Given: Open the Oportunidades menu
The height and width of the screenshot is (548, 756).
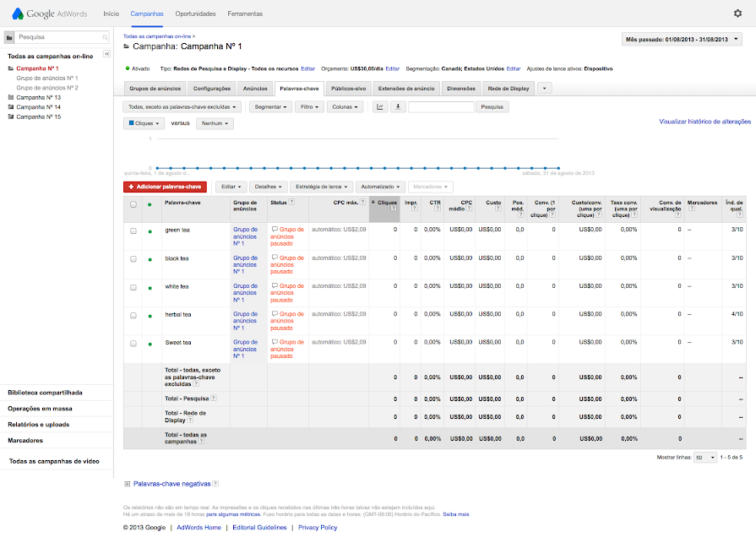Looking at the screenshot, I should tap(195, 14).
